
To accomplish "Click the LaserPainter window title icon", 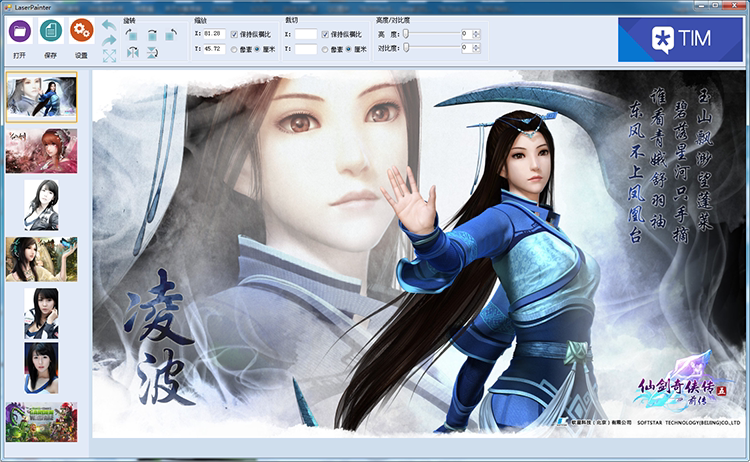I will click(x=8, y=7).
